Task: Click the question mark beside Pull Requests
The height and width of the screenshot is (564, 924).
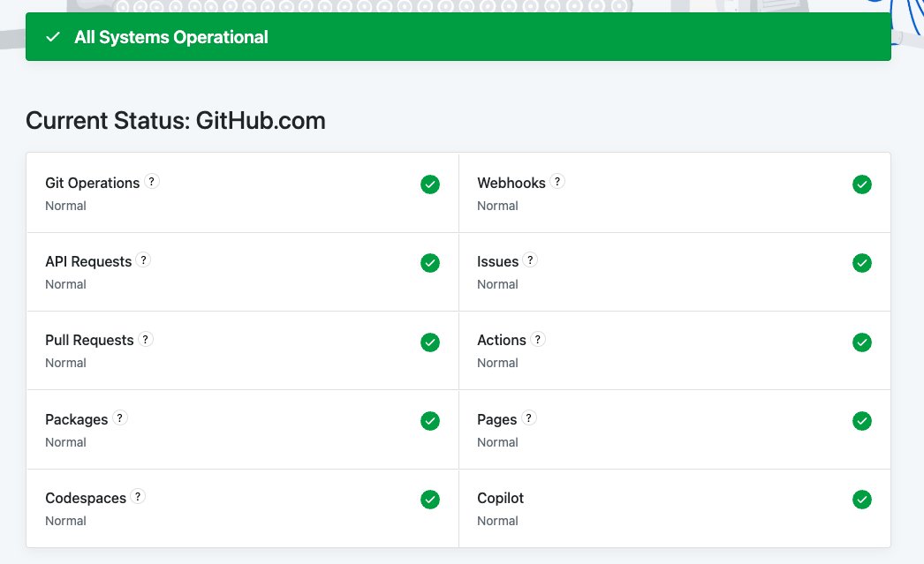Action: [x=146, y=339]
